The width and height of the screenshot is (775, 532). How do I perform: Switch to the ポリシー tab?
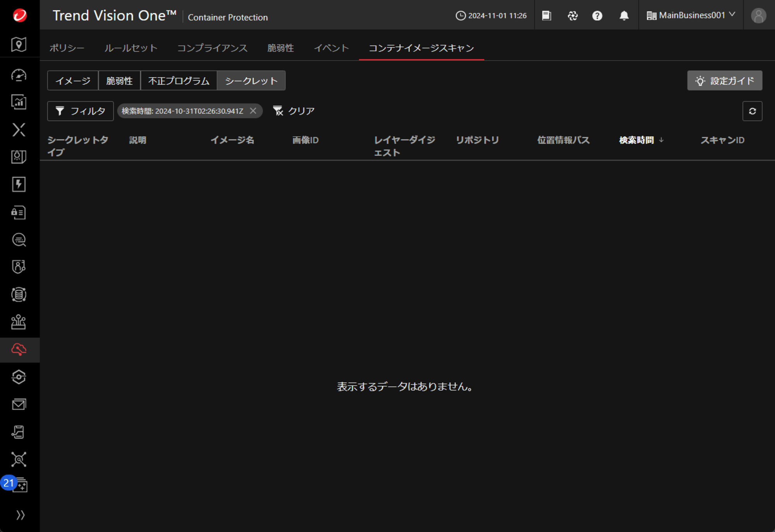click(67, 48)
